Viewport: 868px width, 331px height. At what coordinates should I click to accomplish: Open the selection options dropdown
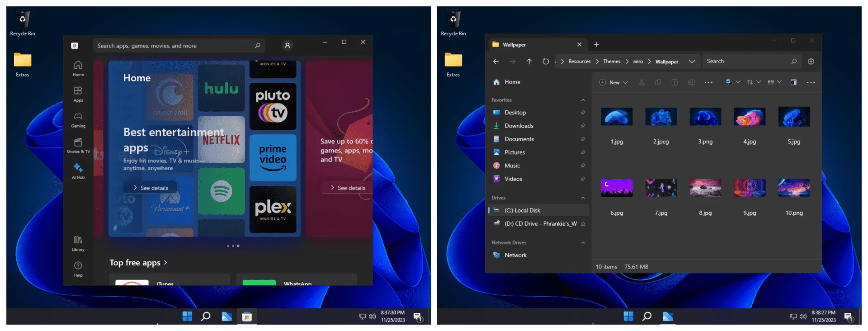click(733, 82)
